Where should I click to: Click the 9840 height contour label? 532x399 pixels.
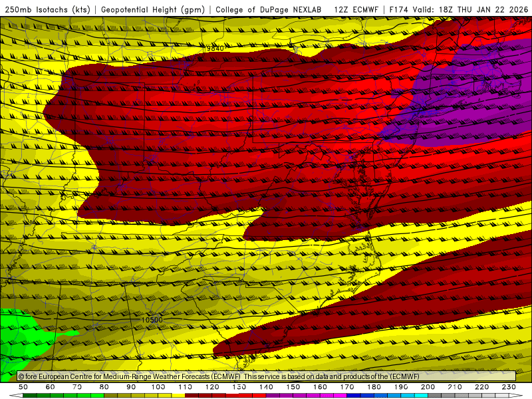pos(215,49)
